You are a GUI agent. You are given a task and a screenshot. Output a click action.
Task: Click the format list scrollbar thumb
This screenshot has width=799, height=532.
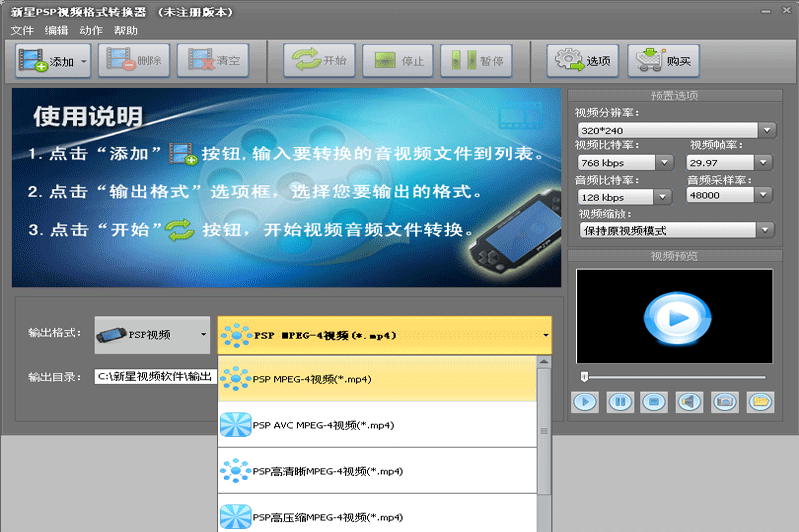pos(544,432)
